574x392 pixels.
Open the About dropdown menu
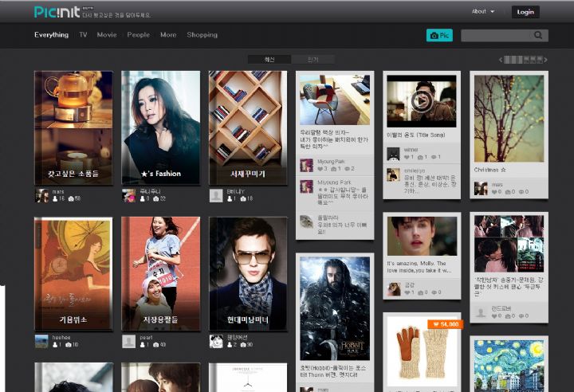pos(483,12)
